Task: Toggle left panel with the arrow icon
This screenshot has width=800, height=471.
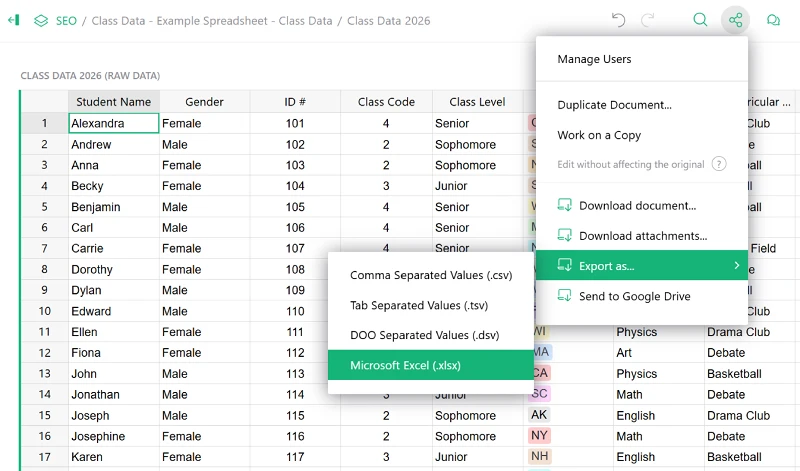Action: 13,20
